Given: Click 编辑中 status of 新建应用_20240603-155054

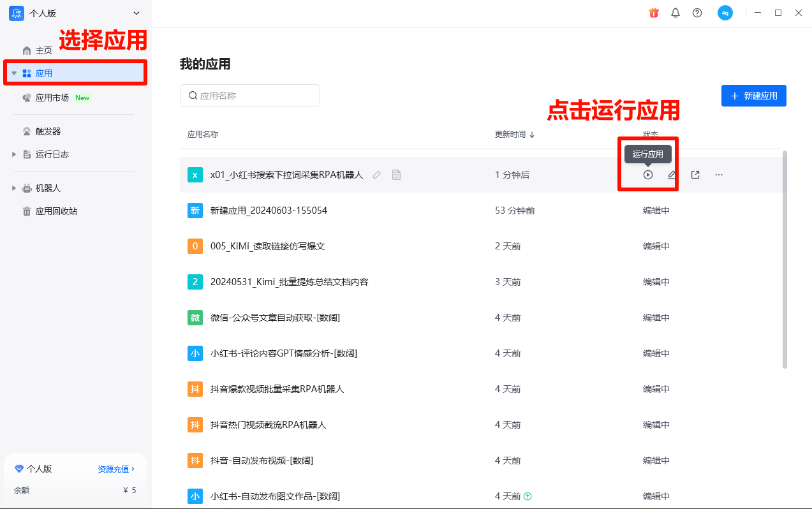Looking at the screenshot, I should [x=656, y=210].
